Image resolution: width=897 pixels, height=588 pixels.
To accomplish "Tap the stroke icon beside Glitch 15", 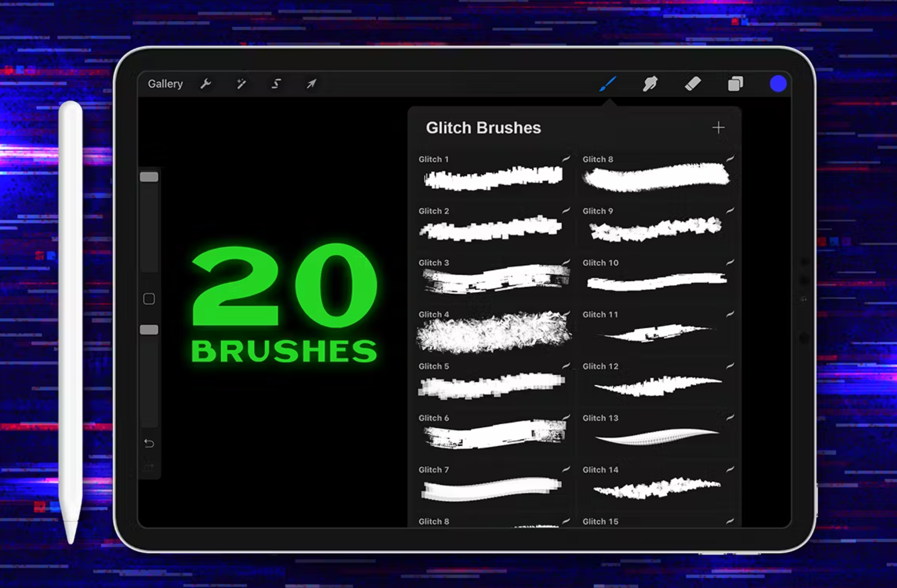I will (x=730, y=521).
